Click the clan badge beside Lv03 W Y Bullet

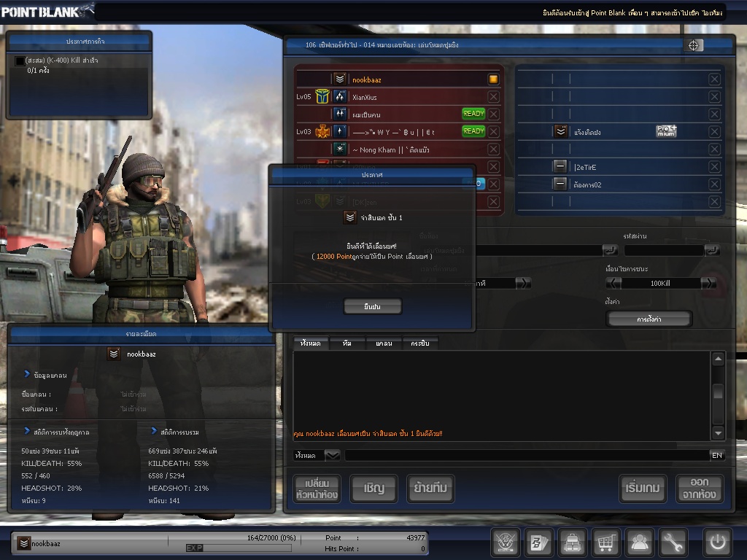tap(322, 131)
